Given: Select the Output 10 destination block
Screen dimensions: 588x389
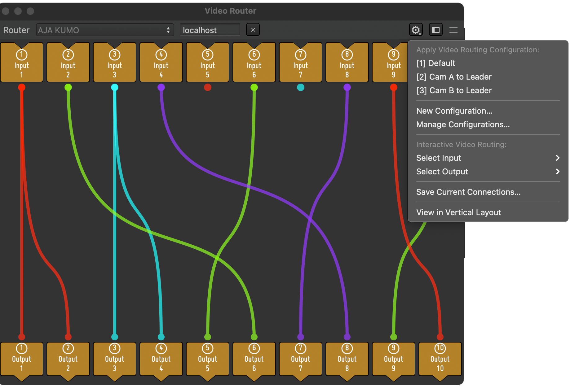Looking at the screenshot, I should pos(440,359).
